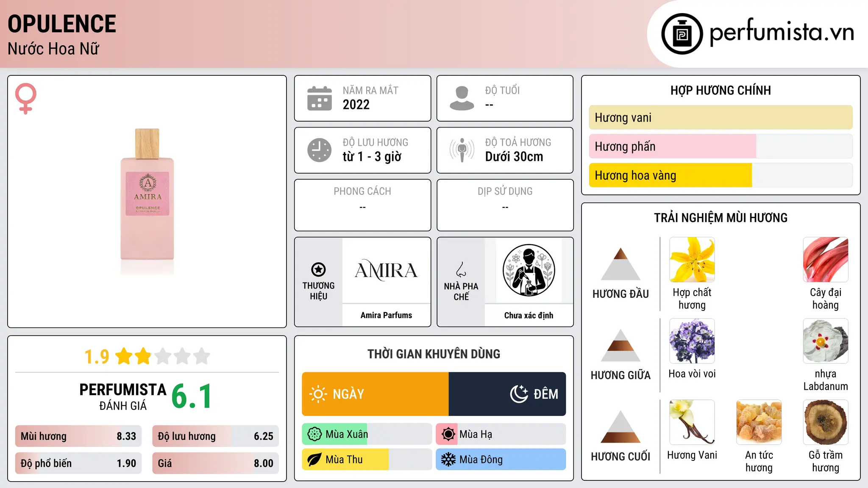Screen dimensions: 868x488
Task: Click the five-star rating row
Action: pos(163,356)
